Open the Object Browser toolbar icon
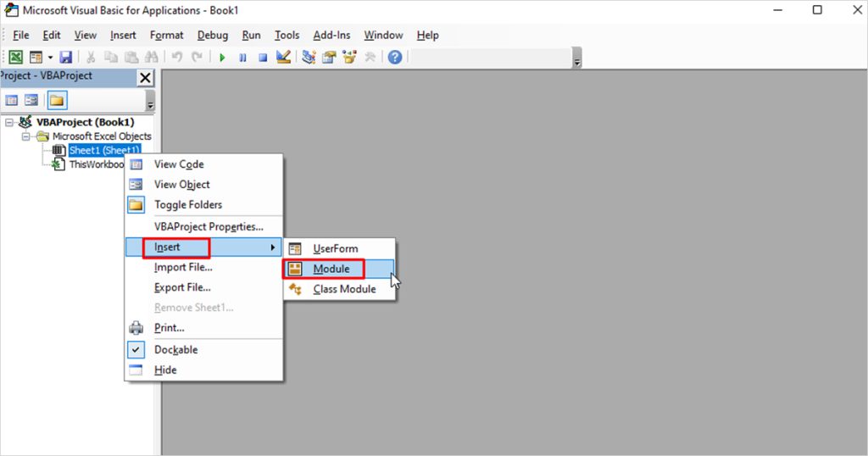The width and height of the screenshot is (868, 456). pos(349,57)
